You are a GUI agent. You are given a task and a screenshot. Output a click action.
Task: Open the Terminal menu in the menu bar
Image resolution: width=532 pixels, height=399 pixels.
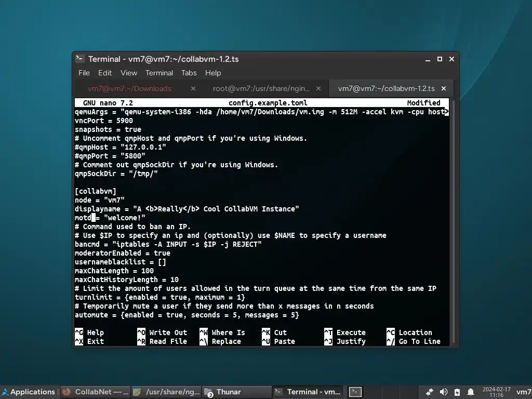tap(159, 73)
